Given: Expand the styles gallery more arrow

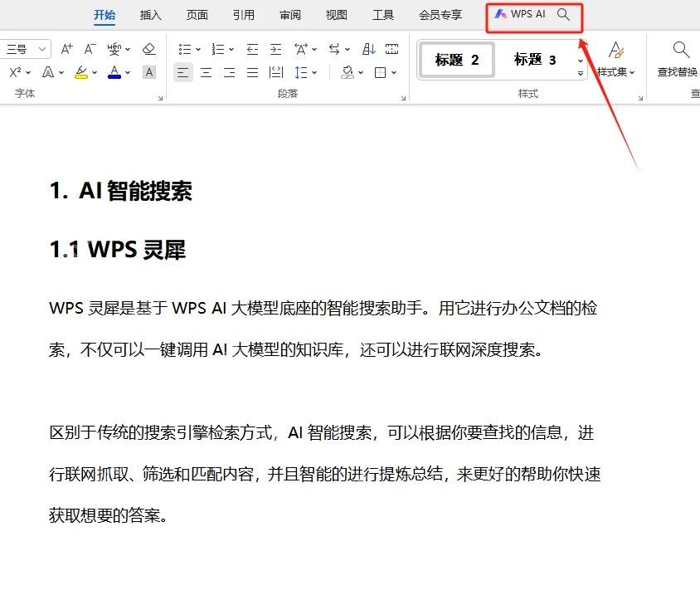Looking at the screenshot, I should [x=581, y=73].
